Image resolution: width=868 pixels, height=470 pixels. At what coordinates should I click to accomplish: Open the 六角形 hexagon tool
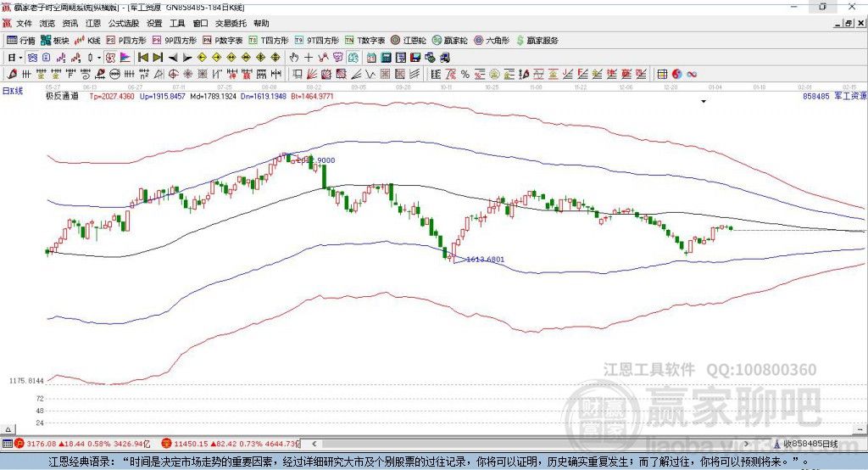pos(492,41)
